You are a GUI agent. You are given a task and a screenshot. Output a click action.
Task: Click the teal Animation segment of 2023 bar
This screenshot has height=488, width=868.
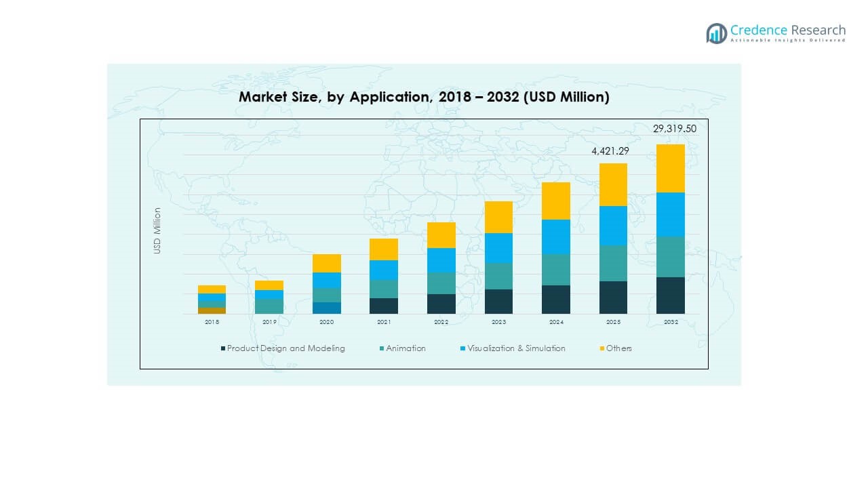[x=498, y=276]
